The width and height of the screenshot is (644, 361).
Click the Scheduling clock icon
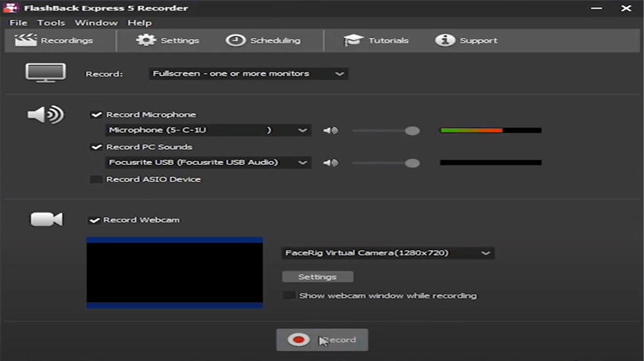tap(235, 40)
